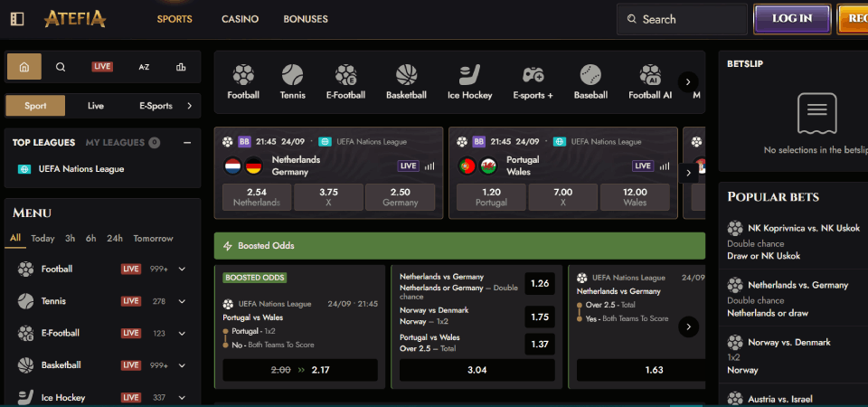Screen dimensions: 868x407
Task: Advance boosted odds carousel right
Action: tap(688, 327)
